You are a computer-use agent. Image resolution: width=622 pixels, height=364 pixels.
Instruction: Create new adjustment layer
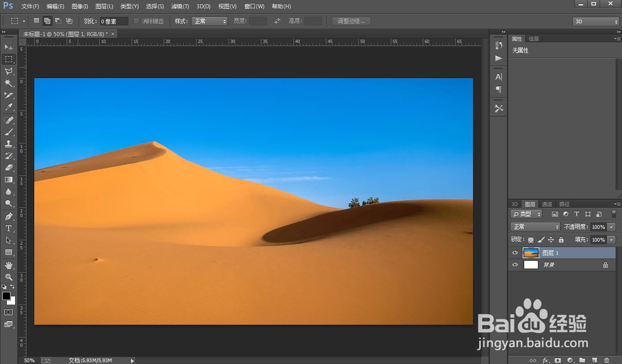pyautogui.click(x=570, y=360)
